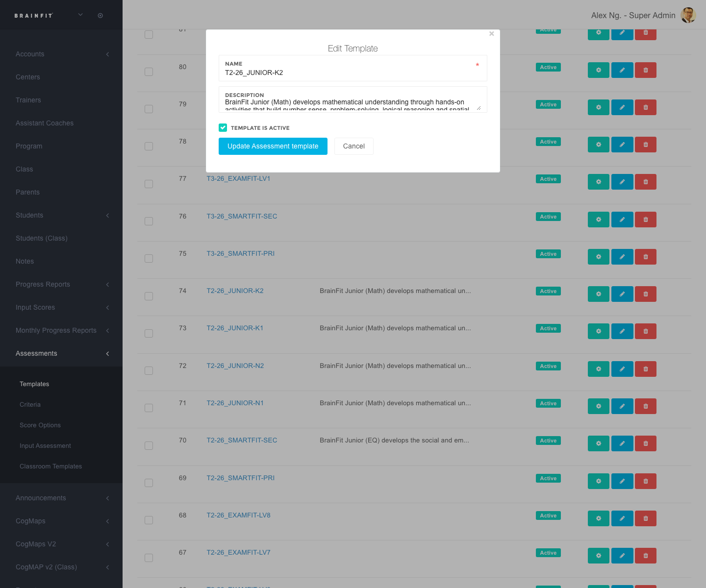The image size is (706, 588).
Task: Cancel the Edit Template dialog
Action: pos(354,146)
